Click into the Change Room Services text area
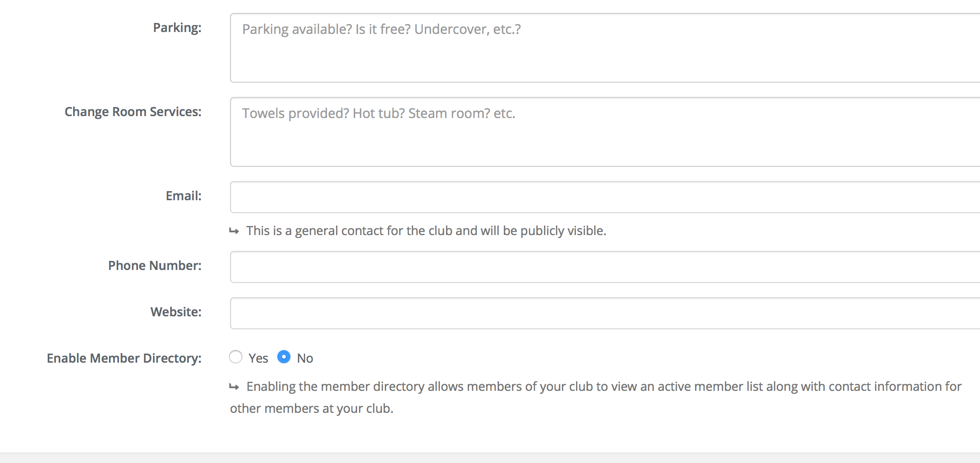980x463 pixels. [x=605, y=132]
